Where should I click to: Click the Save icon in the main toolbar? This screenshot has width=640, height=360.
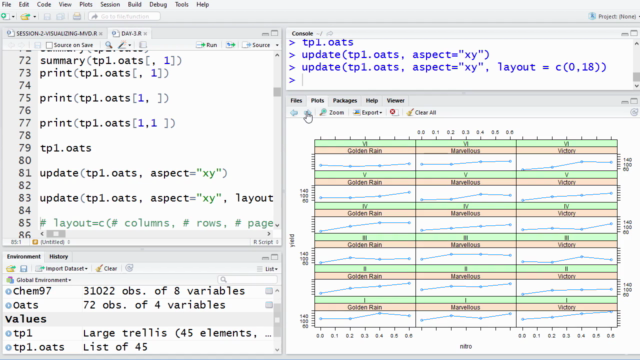pyautogui.click(x=47, y=16)
